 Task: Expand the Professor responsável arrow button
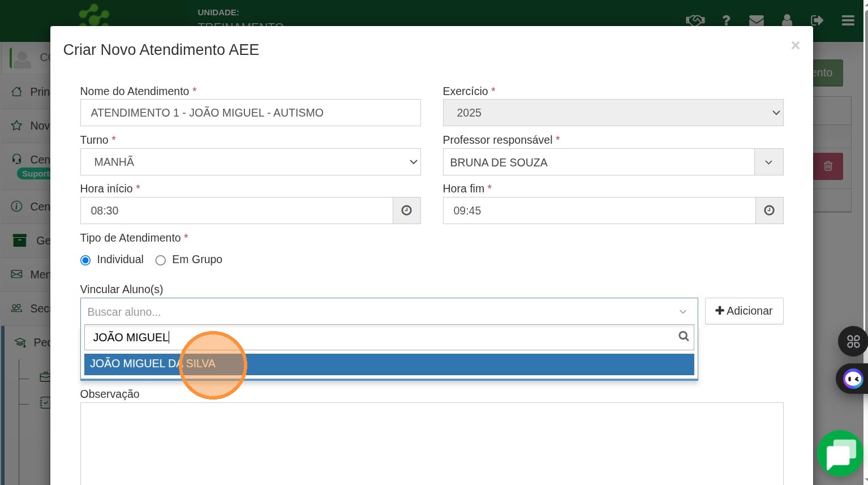[x=769, y=162]
